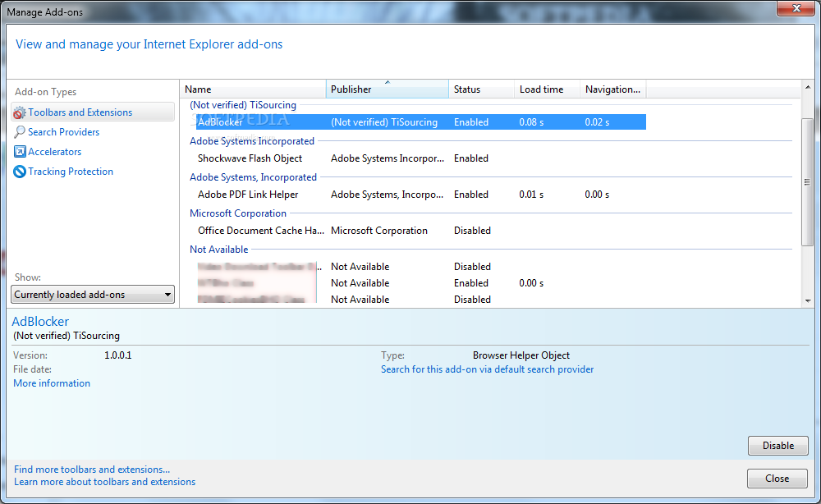Click the version number 1.0.0.1
Screen dimensions: 821x504
coord(117,355)
